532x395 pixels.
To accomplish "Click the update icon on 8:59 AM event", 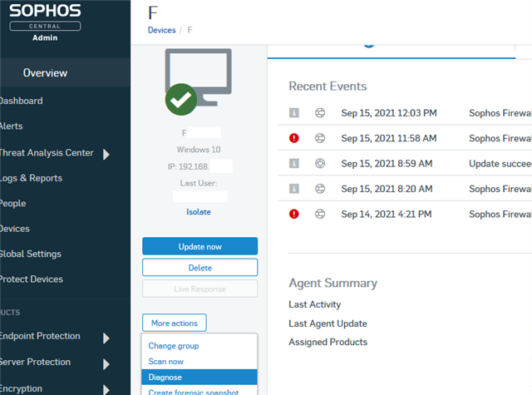I will click(320, 163).
